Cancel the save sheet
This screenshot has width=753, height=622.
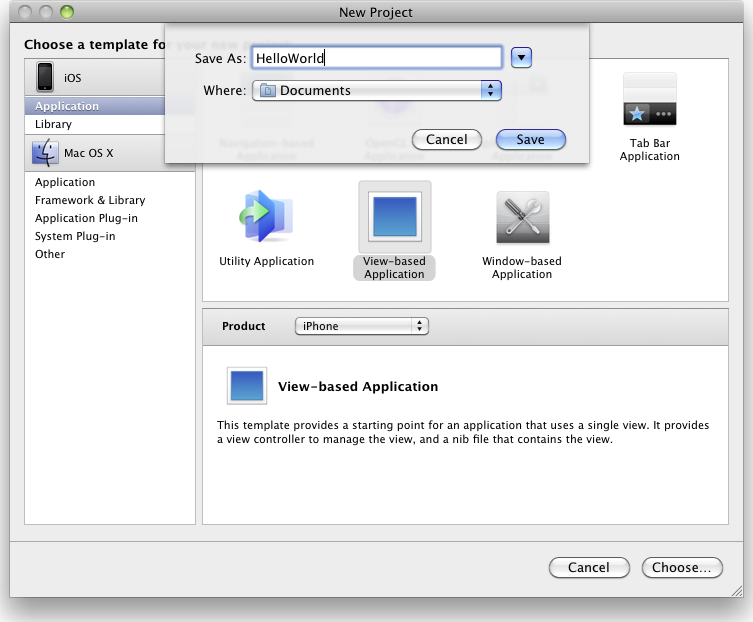pos(447,139)
